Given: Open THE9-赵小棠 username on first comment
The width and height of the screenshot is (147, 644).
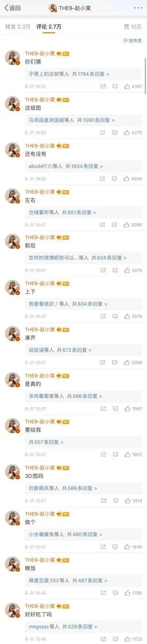Looking at the screenshot, I should coord(40,54).
